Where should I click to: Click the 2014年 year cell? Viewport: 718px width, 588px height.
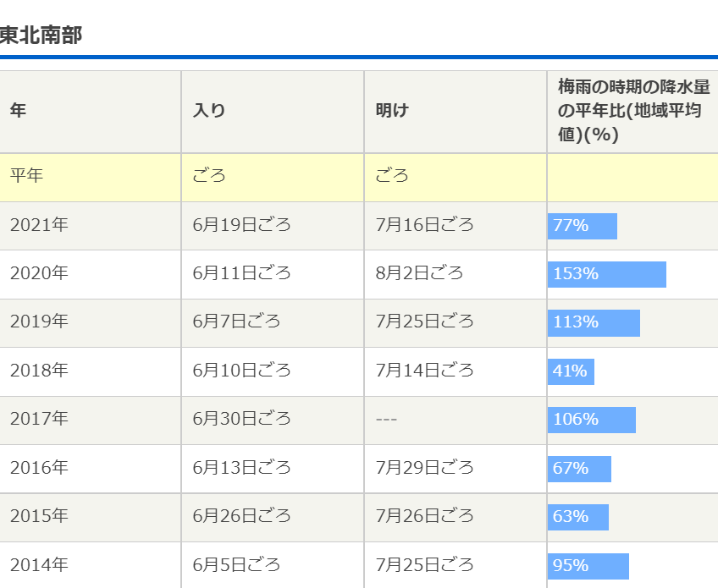click(x=40, y=564)
